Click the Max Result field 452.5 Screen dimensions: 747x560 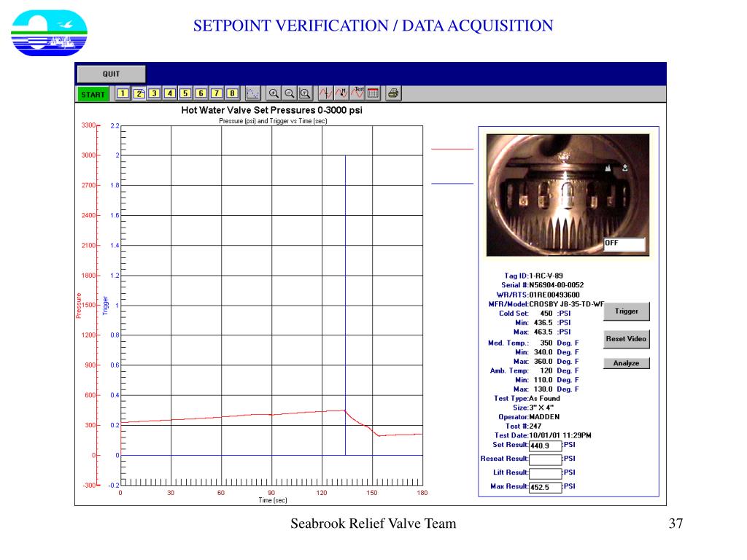[x=545, y=487]
